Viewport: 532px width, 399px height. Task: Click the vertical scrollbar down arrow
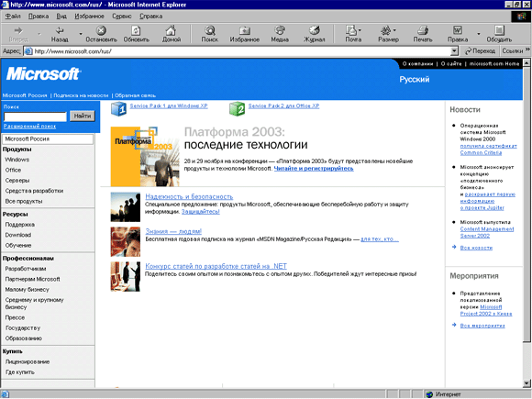(526, 383)
